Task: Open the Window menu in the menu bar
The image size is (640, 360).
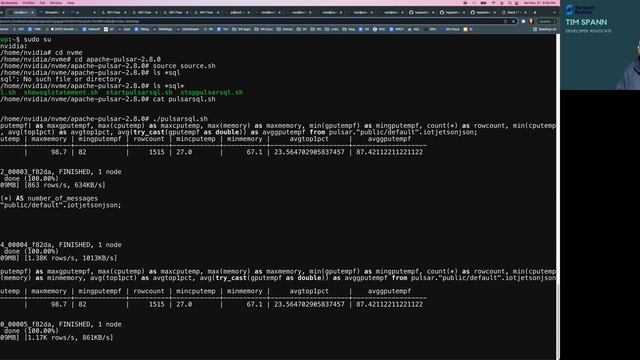Action: tap(56, 3)
